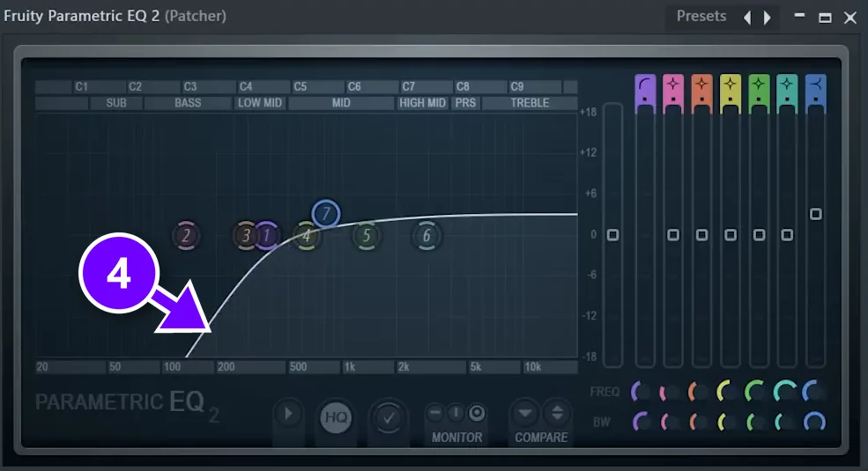Click the main level slider handle
The image size is (868, 471).
coord(612,235)
